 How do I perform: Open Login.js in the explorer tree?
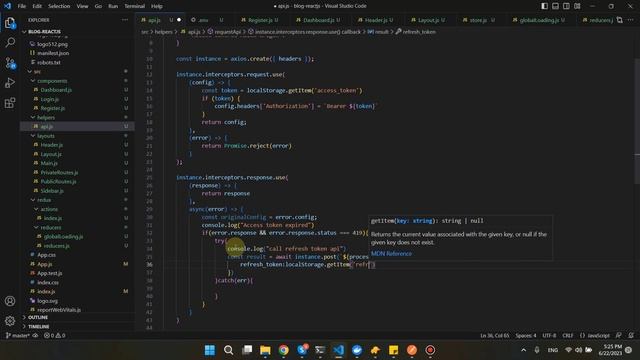[78, 99]
